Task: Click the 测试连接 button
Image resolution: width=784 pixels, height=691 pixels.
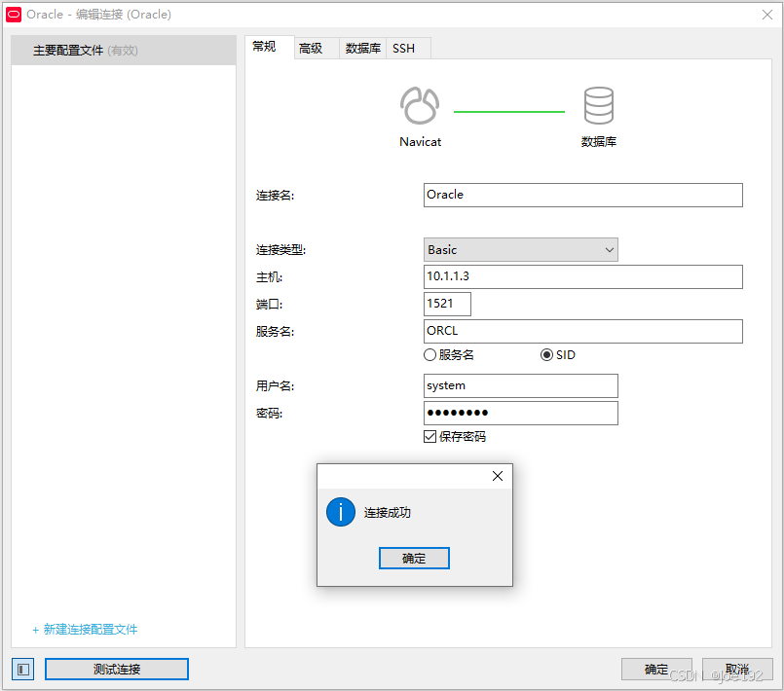Action: point(117,669)
